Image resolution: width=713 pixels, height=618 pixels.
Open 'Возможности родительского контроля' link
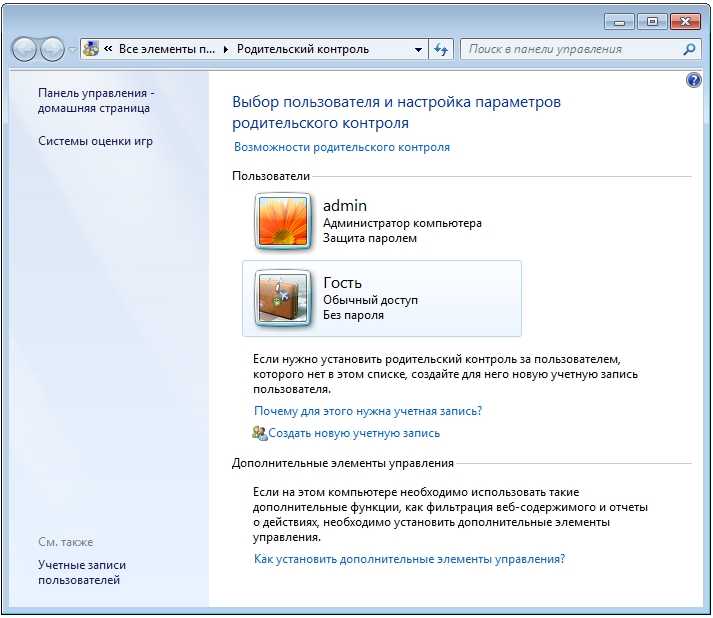[x=342, y=147]
